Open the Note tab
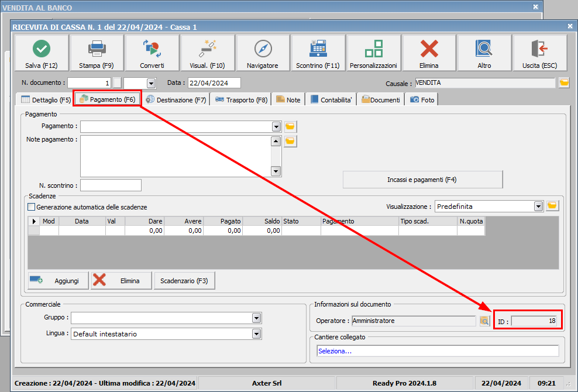Viewport: 578px width, 392px height. pos(288,99)
